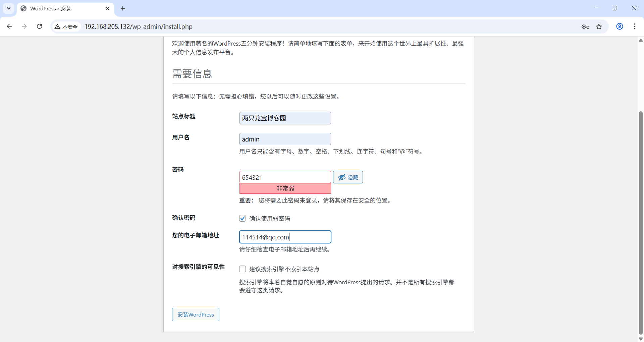Open Chrome three-dot menu

tap(635, 26)
